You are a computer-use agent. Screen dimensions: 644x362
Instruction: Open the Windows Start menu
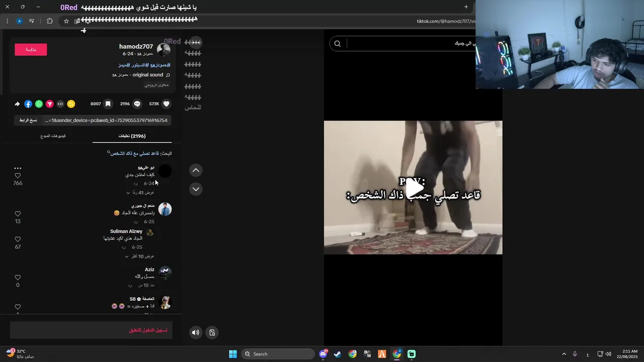click(233, 354)
